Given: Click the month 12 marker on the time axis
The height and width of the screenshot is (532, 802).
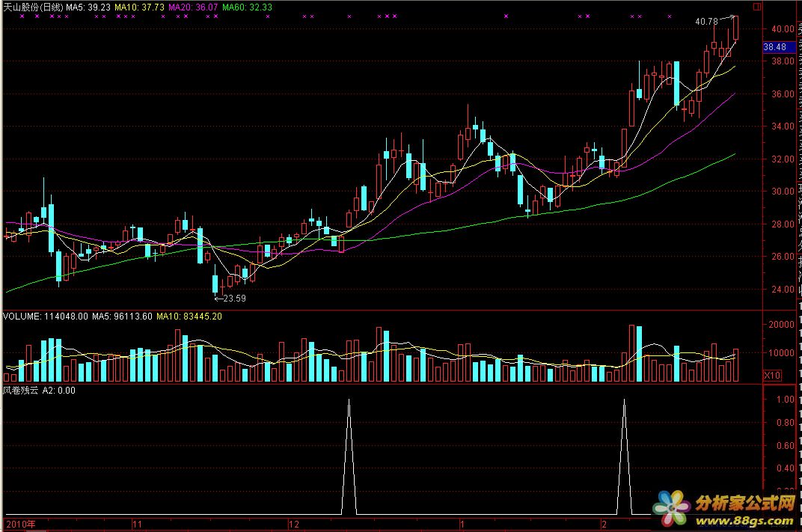Looking at the screenshot, I should [x=293, y=525].
